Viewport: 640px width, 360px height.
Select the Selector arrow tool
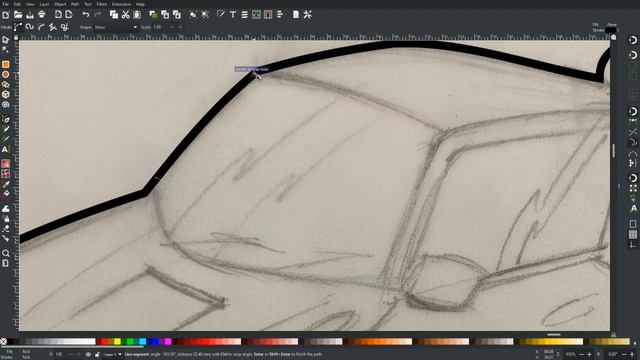coord(5,40)
